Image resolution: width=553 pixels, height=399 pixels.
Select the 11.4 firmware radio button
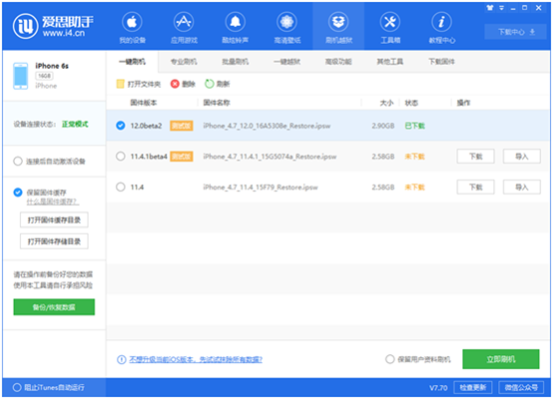pos(121,187)
